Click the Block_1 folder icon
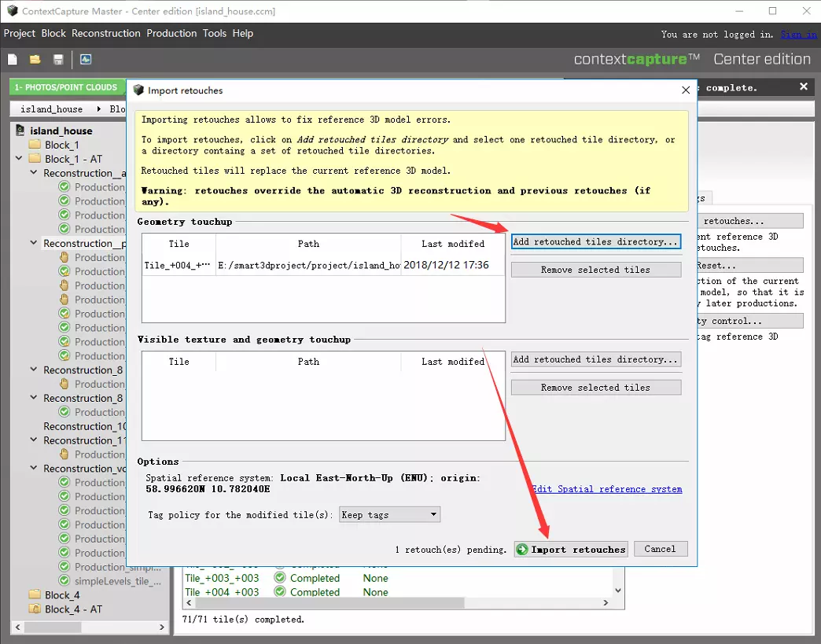Image resolution: width=821 pixels, height=644 pixels. coord(35,145)
